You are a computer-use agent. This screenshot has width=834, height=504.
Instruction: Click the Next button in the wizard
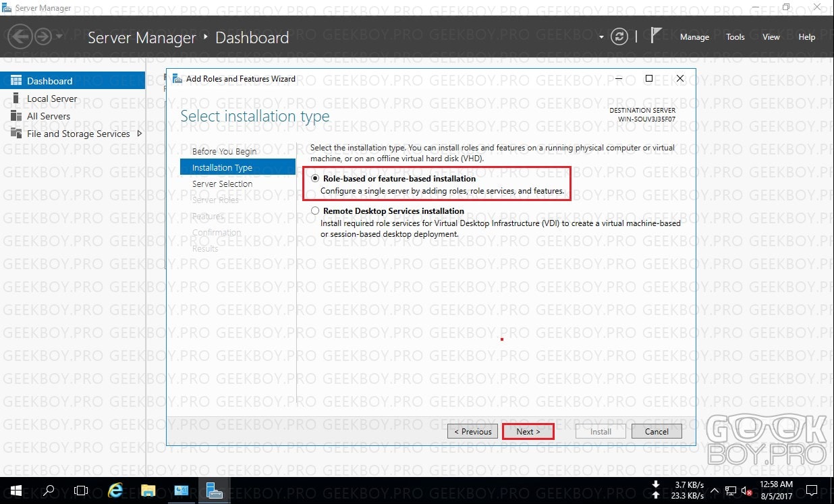528,431
